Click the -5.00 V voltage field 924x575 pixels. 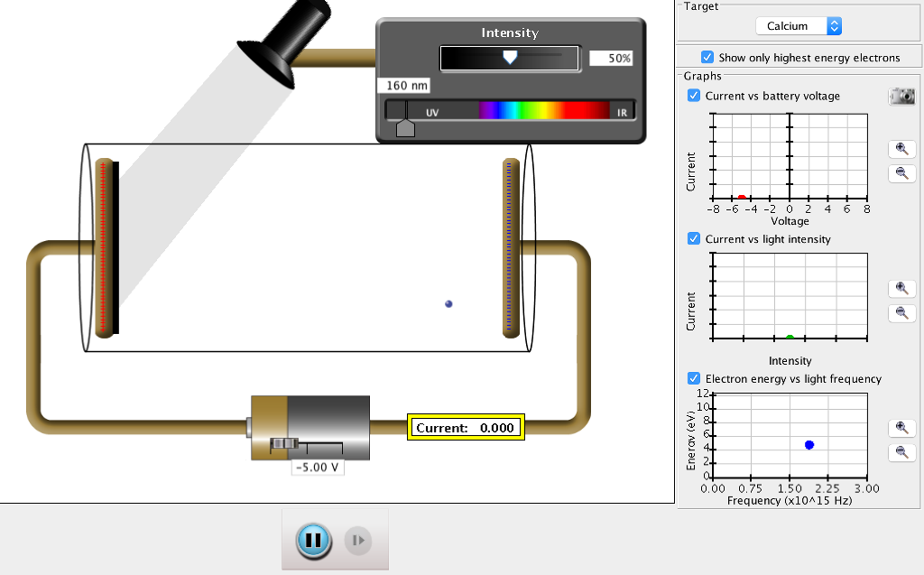coord(317,467)
